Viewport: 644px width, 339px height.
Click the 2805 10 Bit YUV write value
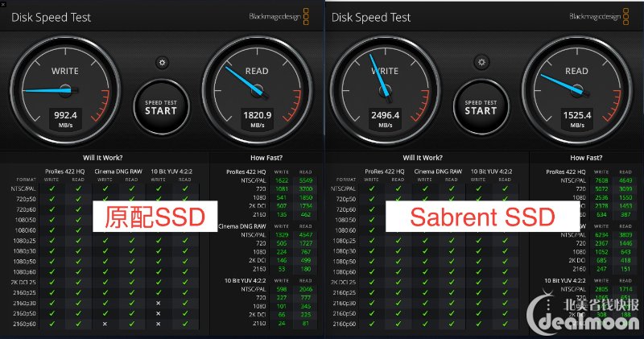pos(601,289)
